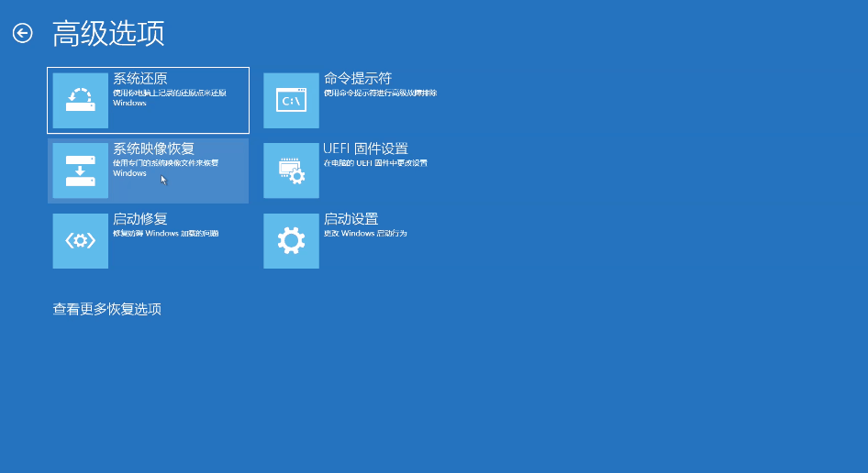Click the description under 系统还原

coord(169,97)
